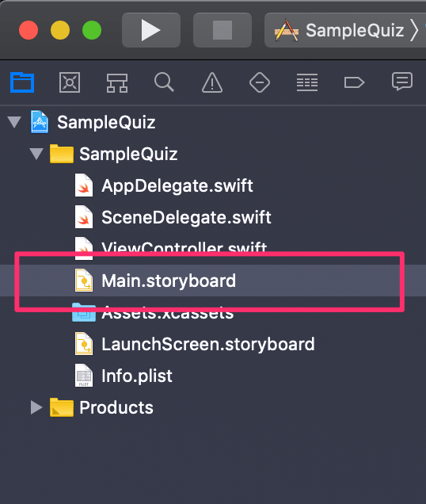The width and height of the screenshot is (426, 504).
Task: Click the Run play button
Action: pos(151,30)
